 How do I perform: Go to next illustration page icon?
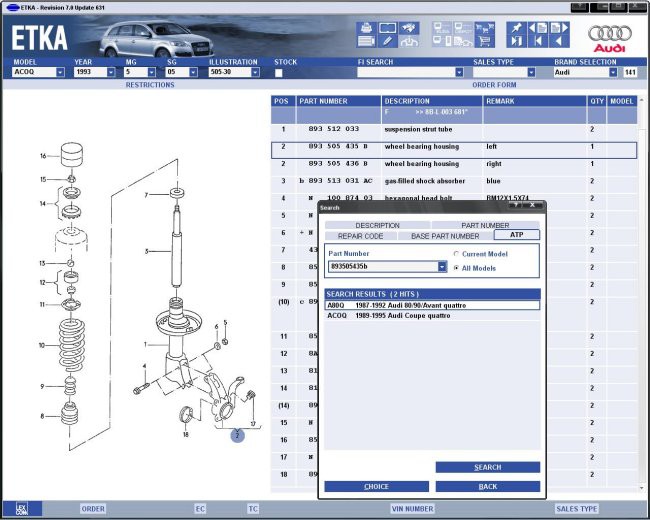[559, 28]
